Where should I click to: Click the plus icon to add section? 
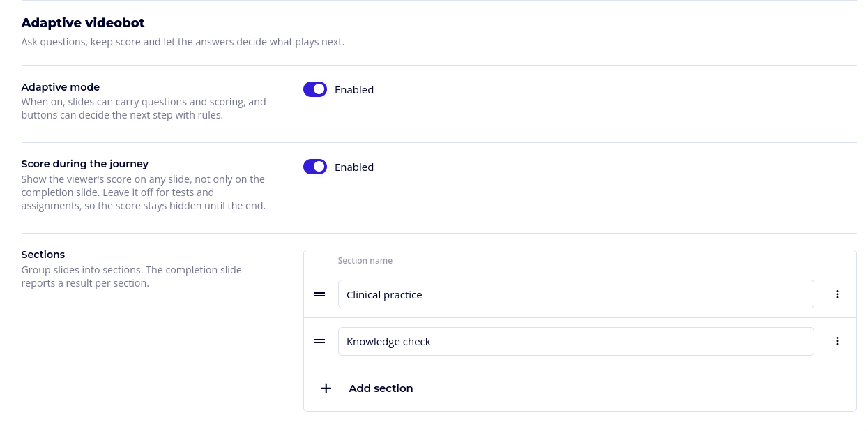pyautogui.click(x=326, y=388)
